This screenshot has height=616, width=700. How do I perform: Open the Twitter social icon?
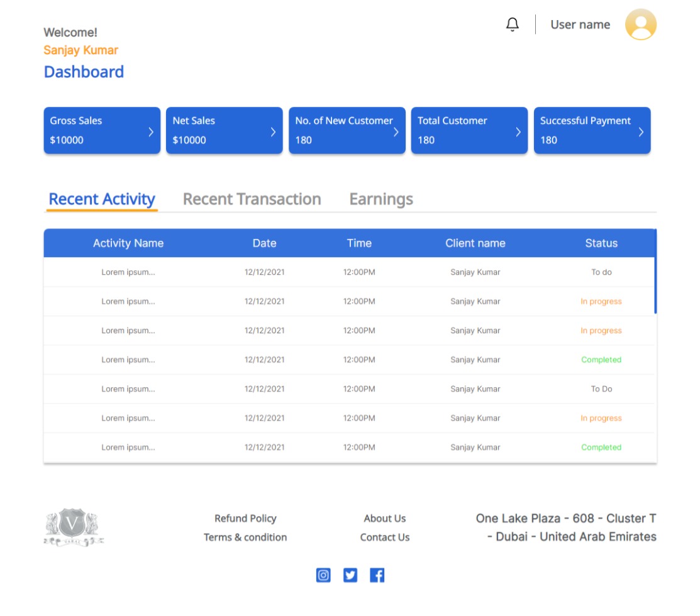click(350, 575)
